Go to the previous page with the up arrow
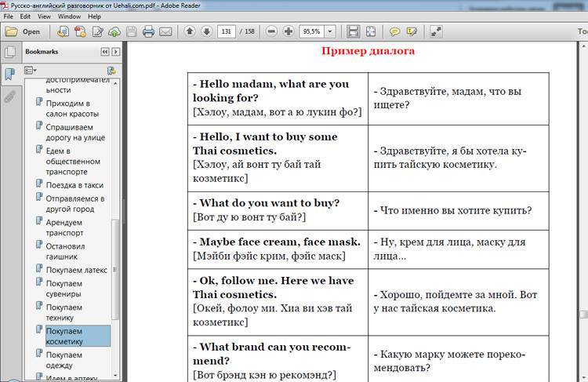 (x=190, y=32)
